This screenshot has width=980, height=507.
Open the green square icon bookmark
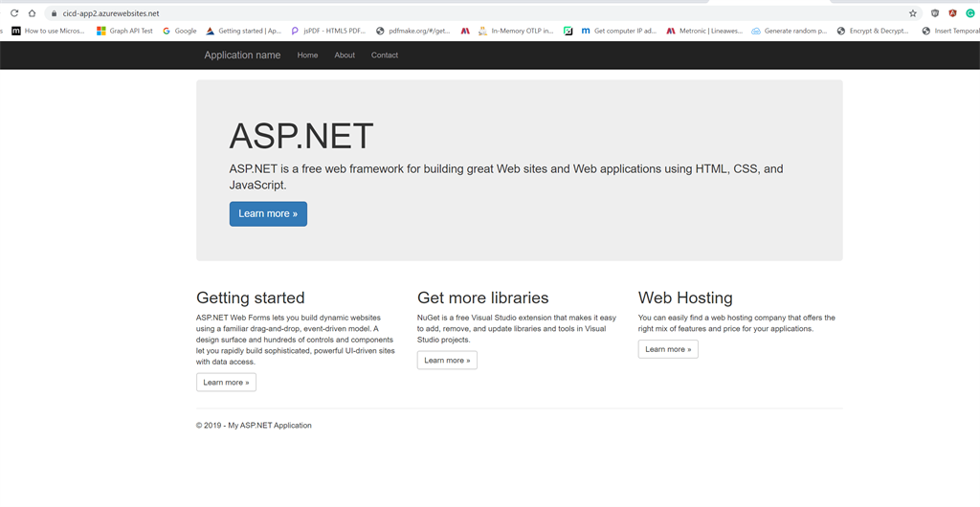(568, 31)
